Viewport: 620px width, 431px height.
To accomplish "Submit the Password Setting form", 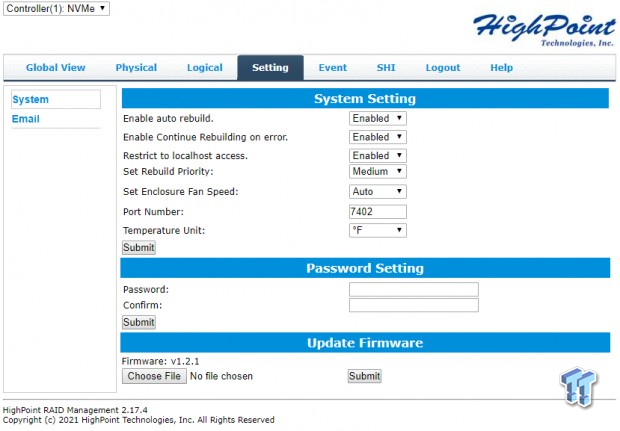I will click(139, 322).
